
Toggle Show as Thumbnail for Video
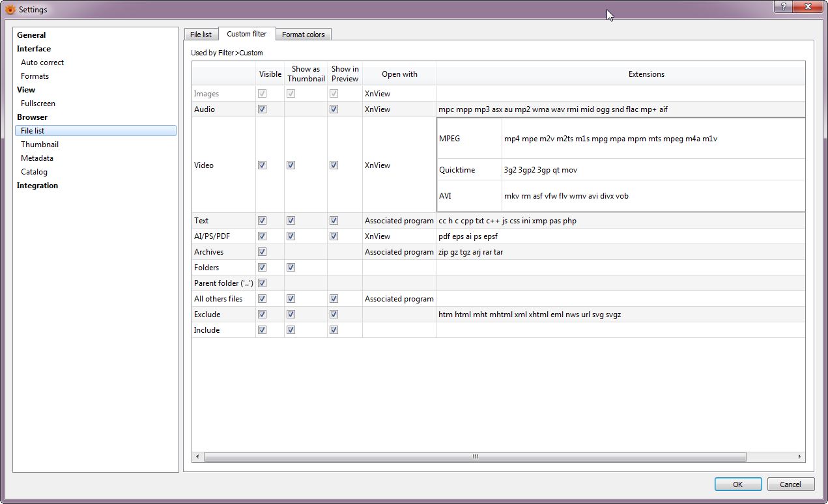point(291,165)
